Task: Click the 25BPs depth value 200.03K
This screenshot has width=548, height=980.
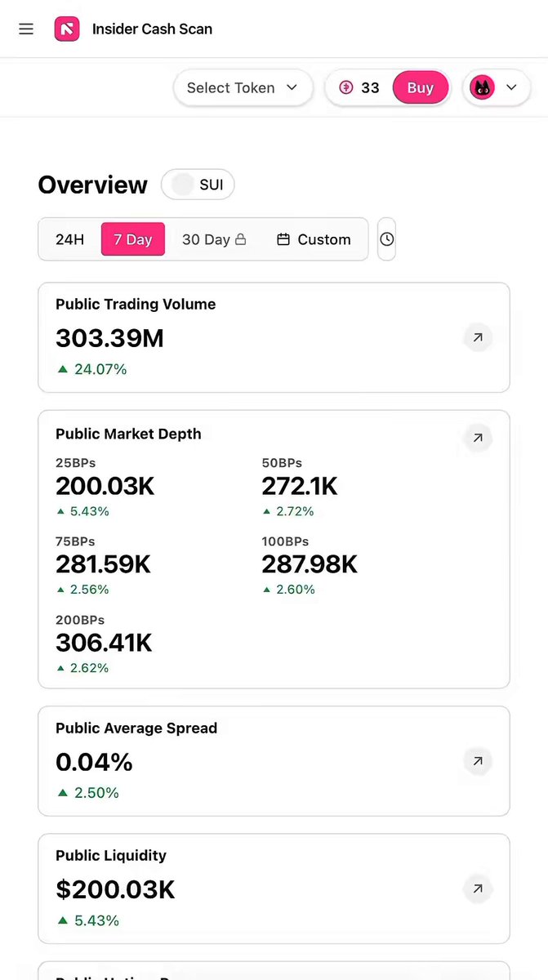Action: point(105,487)
